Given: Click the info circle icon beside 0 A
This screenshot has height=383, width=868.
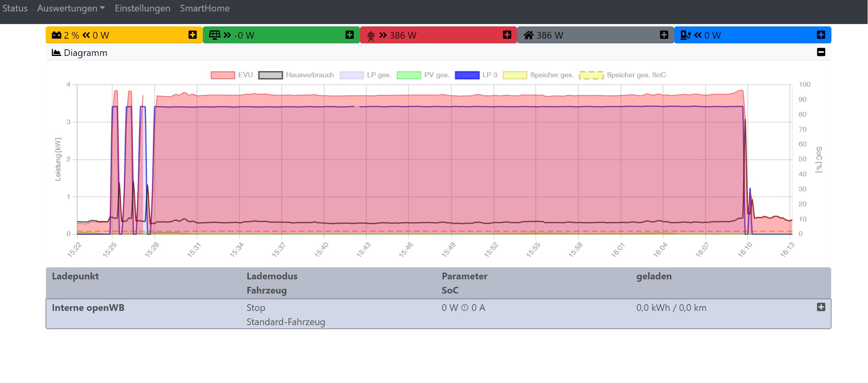Looking at the screenshot, I should (465, 308).
